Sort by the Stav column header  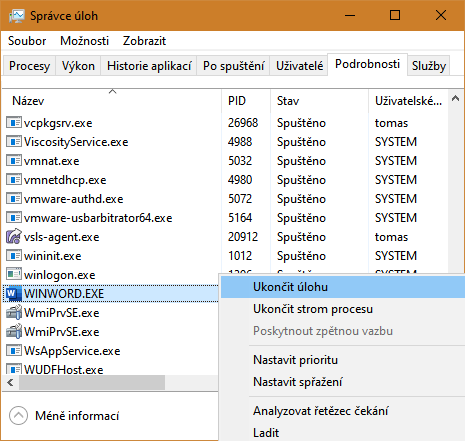[319, 101]
